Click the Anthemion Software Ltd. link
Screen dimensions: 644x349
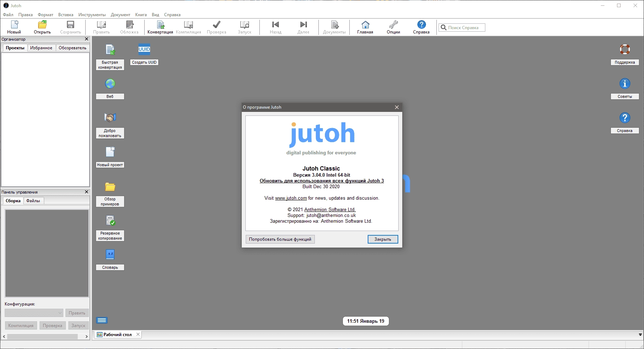(x=330, y=210)
